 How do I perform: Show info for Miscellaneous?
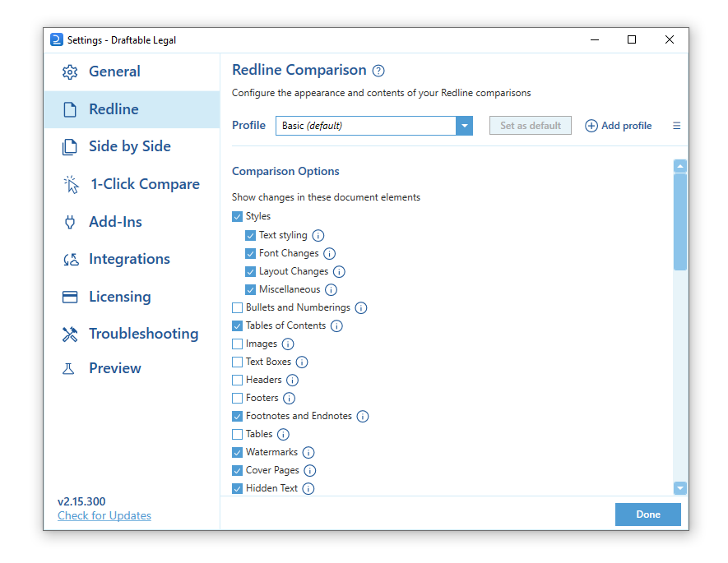tap(331, 290)
